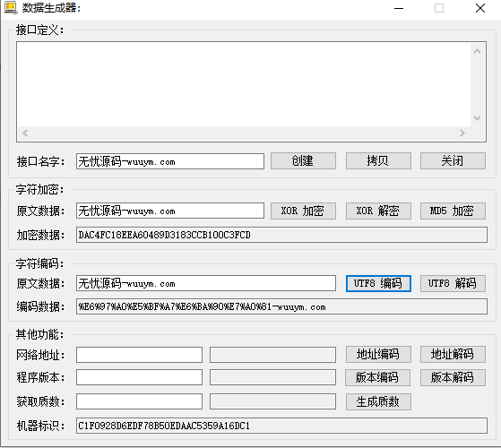The image size is (501, 448).
Task: Click scroll left arrow in 接口定义 box
Action: tap(25, 133)
